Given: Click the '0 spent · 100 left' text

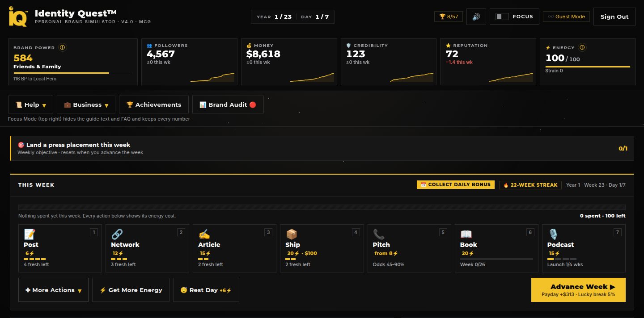Looking at the screenshot, I should 603,216.
